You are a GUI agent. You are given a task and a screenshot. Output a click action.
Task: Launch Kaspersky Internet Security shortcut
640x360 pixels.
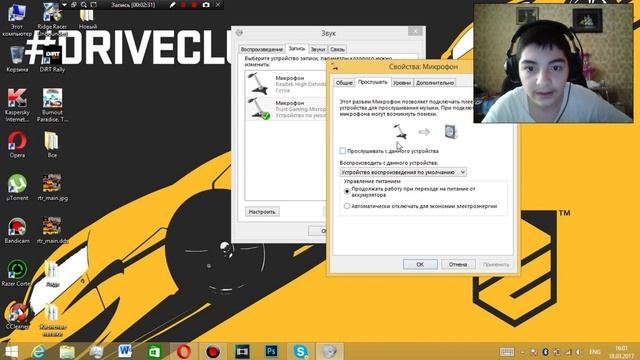(17, 105)
